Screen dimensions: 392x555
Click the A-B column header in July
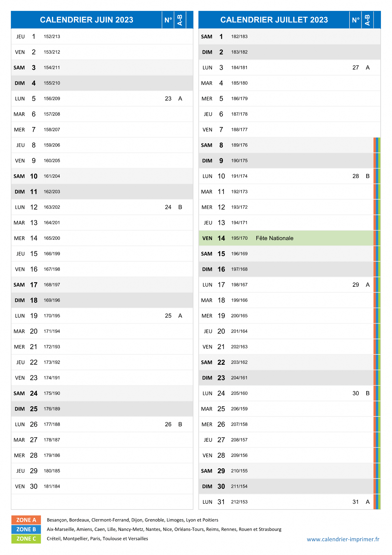point(367,20)
